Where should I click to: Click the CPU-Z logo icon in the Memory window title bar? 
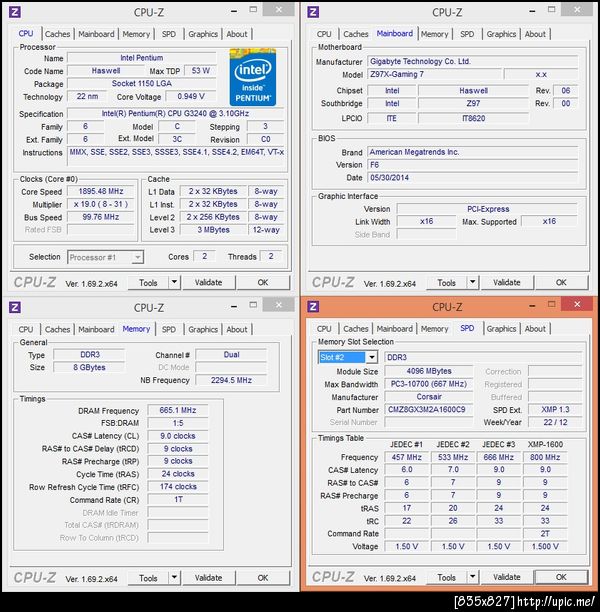[15, 307]
